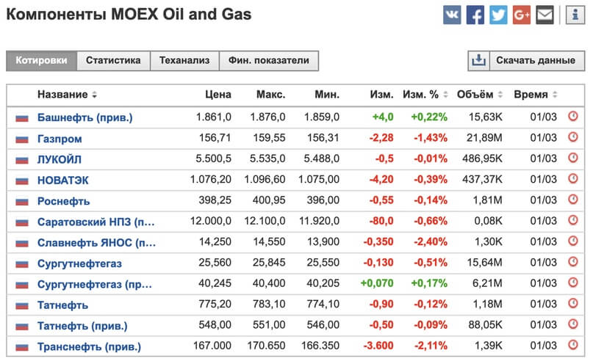Image resolution: width=593 pixels, height=364 pixels.
Task: Share page on VK icon
Action: point(452,15)
